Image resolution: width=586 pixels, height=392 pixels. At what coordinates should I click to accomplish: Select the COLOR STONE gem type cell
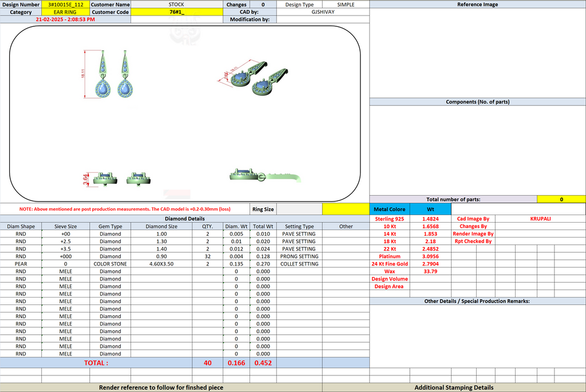coord(110,264)
